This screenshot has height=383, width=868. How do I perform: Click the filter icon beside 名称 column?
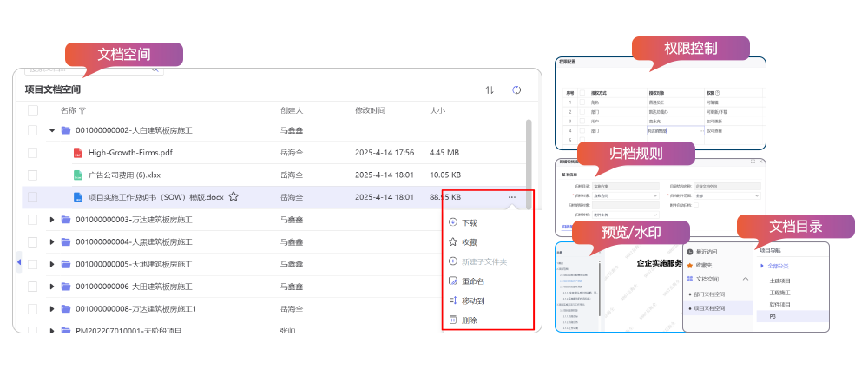click(82, 111)
